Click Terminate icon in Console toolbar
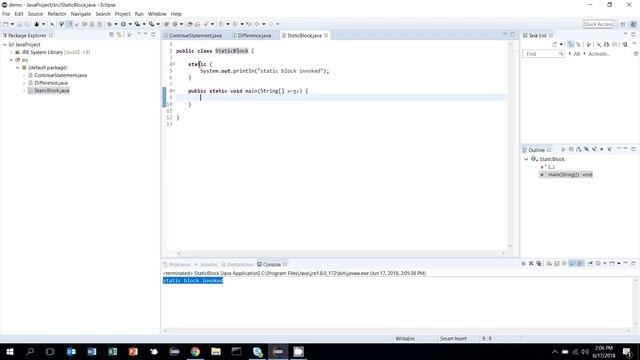640x360 pixels. pos(523,264)
